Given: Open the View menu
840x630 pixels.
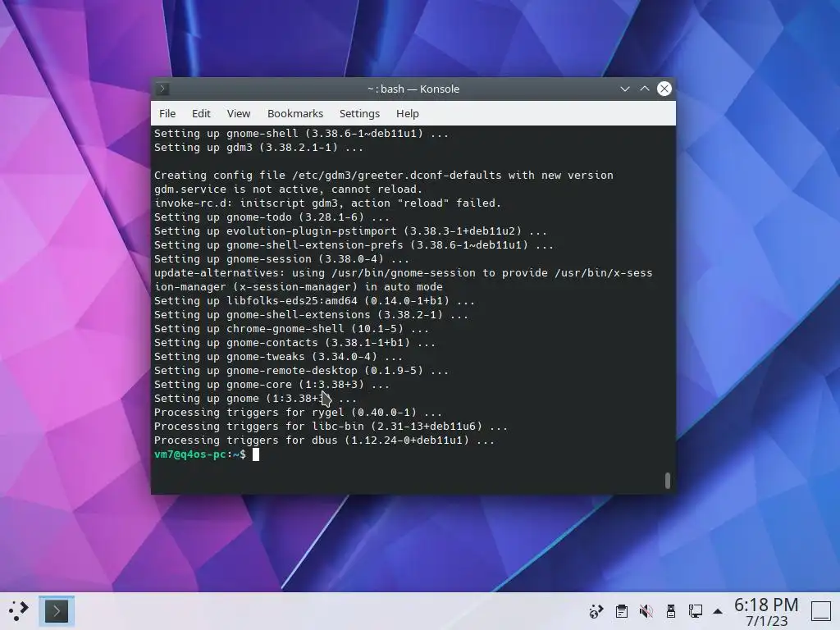Looking at the screenshot, I should 239,113.
